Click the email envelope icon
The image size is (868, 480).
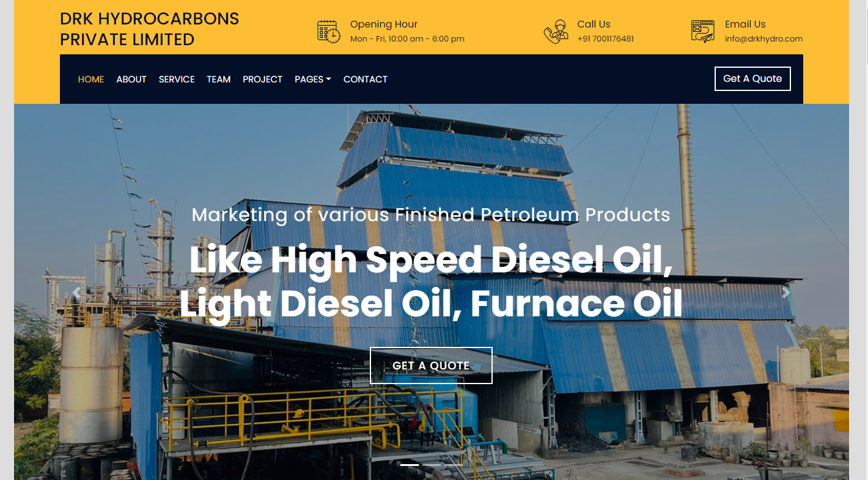(703, 31)
